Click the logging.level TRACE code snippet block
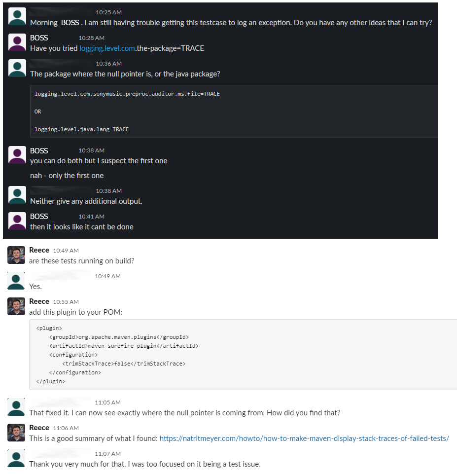Screen dimensions: 457x476 234,111
